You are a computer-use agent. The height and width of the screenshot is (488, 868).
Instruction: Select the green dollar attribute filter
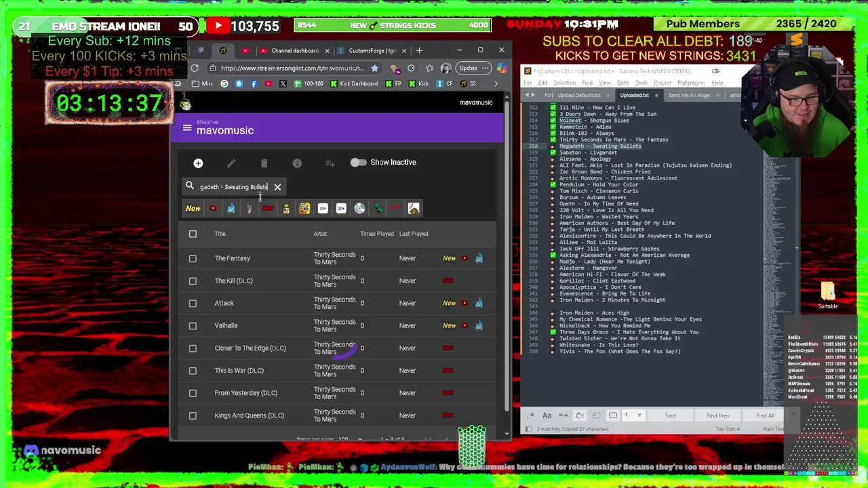click(378, 209)
